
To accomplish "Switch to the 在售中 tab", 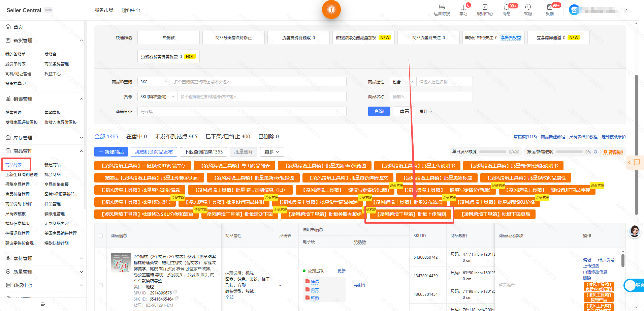I will pyautogui.click(x=136, y=136).
